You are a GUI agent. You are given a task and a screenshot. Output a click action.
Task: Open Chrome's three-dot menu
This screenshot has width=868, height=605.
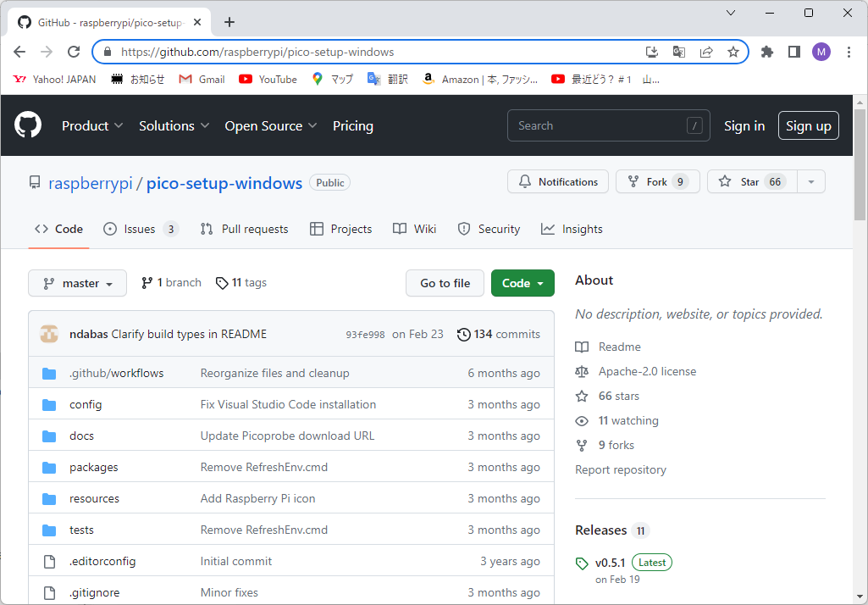coord(849,52)
